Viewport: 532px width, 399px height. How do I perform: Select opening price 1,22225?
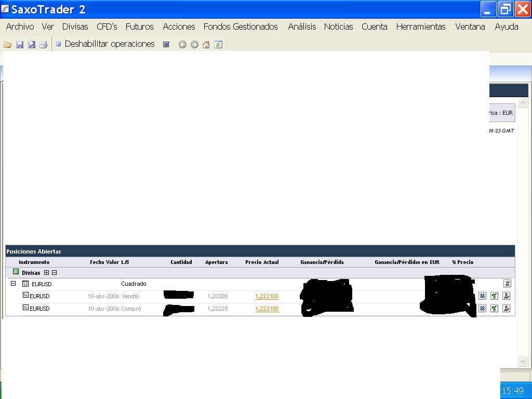pos(218,309)
